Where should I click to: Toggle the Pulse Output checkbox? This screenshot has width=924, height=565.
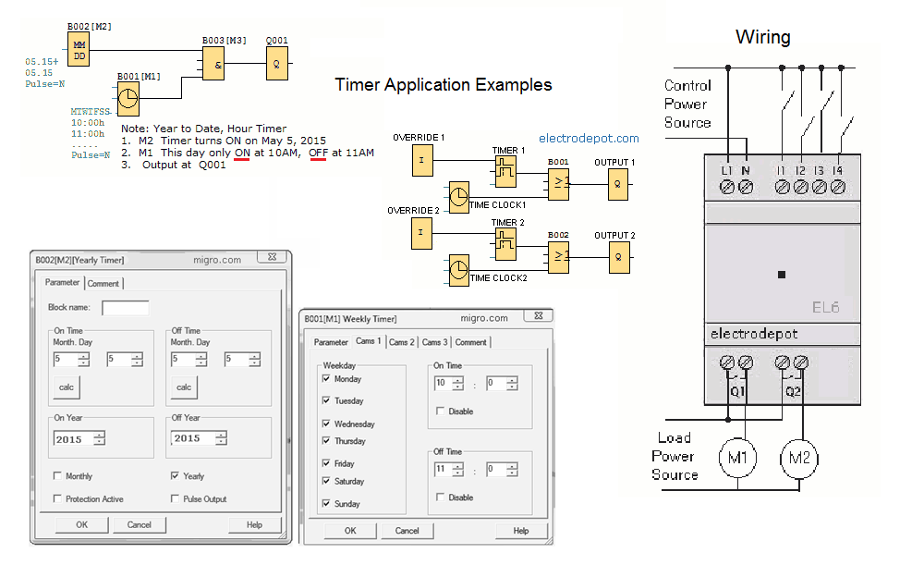(x=175, y=499)
